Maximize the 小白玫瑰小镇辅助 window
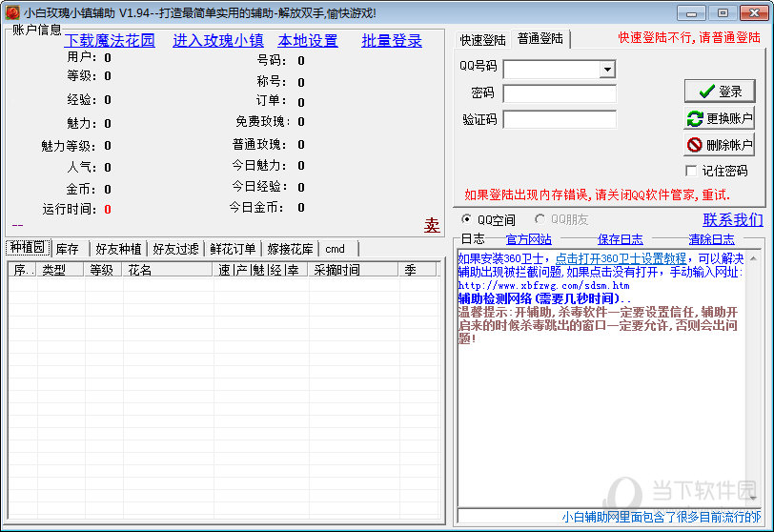This screenshot has height=532, width=774. tap(723, 12)
